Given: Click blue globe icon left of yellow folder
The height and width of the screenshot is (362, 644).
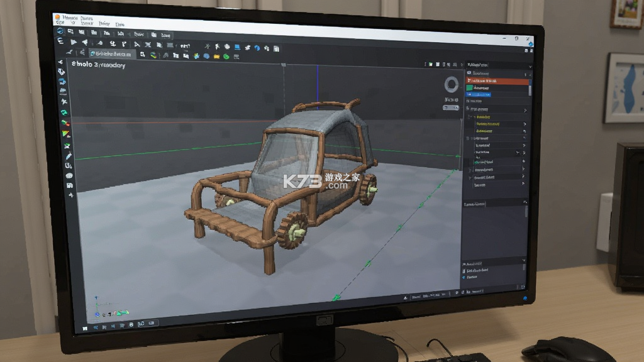Looking at the screenshot, I should pyautogui.click(x=206, y=56).
